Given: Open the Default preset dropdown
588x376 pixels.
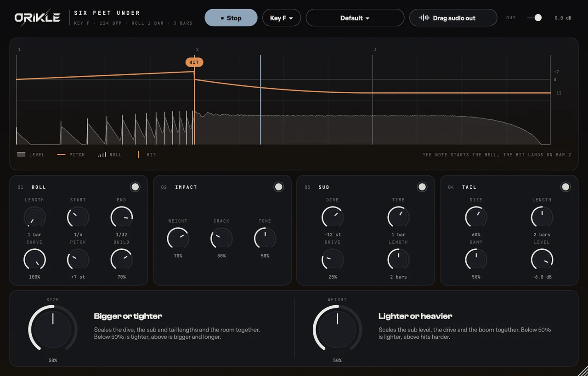Looking at the screenshot, I should [355, 18].
